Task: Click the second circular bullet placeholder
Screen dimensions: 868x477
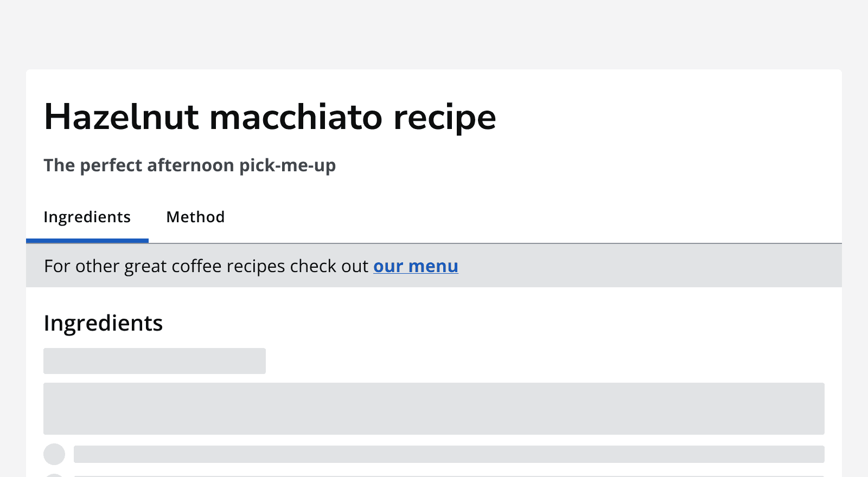Action: coord(54,474)
